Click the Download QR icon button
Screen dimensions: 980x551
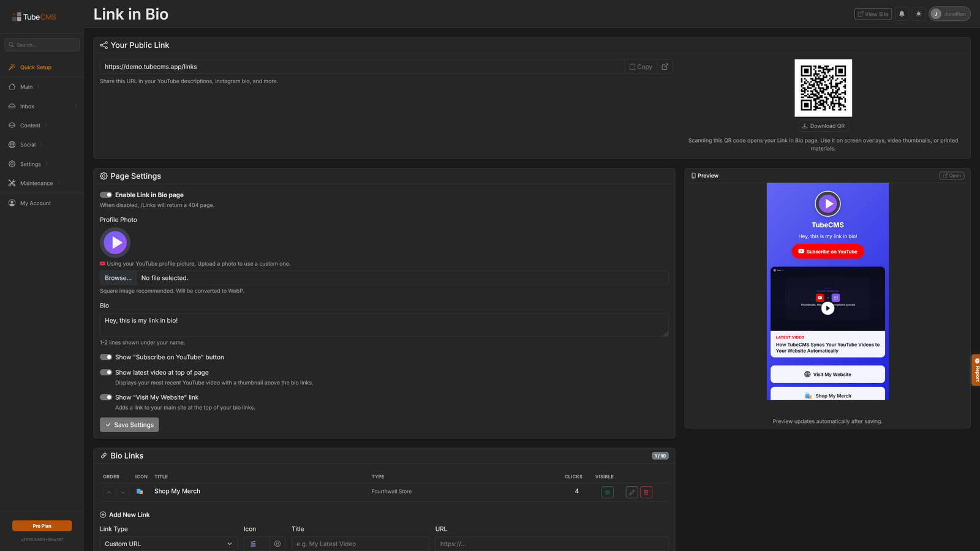823,126
